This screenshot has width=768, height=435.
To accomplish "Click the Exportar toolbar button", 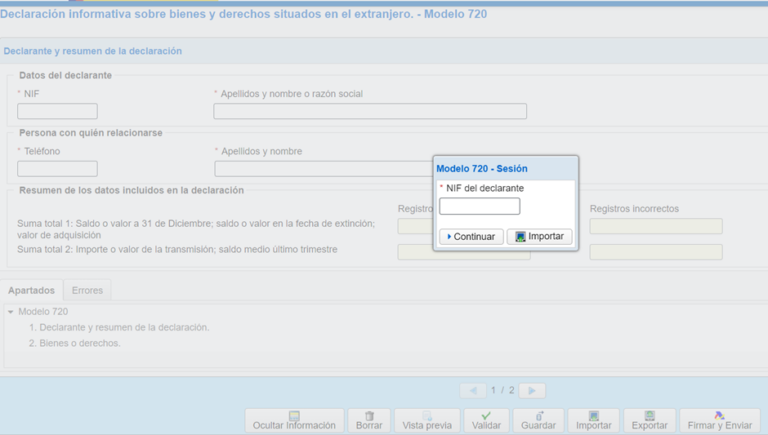I will pyautogui.click(x=649, y=420).
